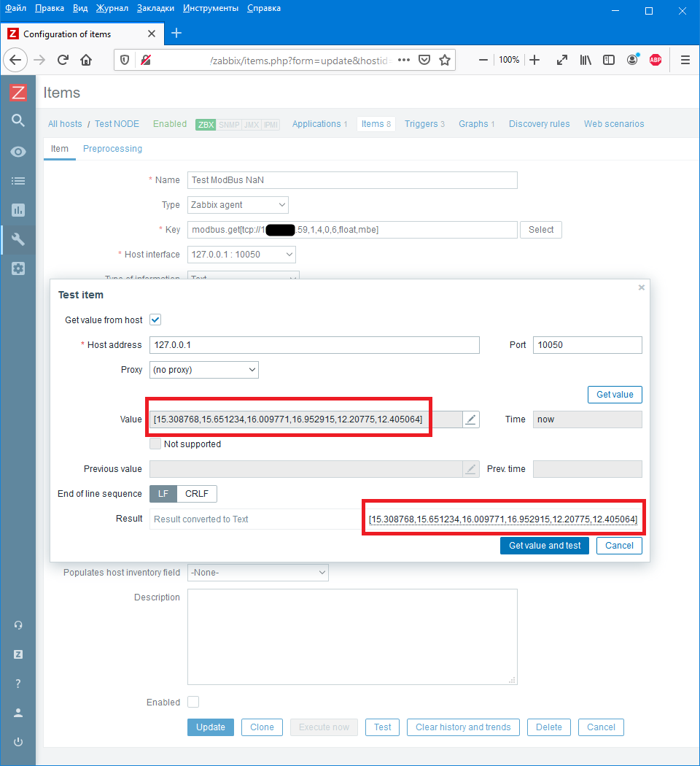Click the Sign out power icon

18,742
